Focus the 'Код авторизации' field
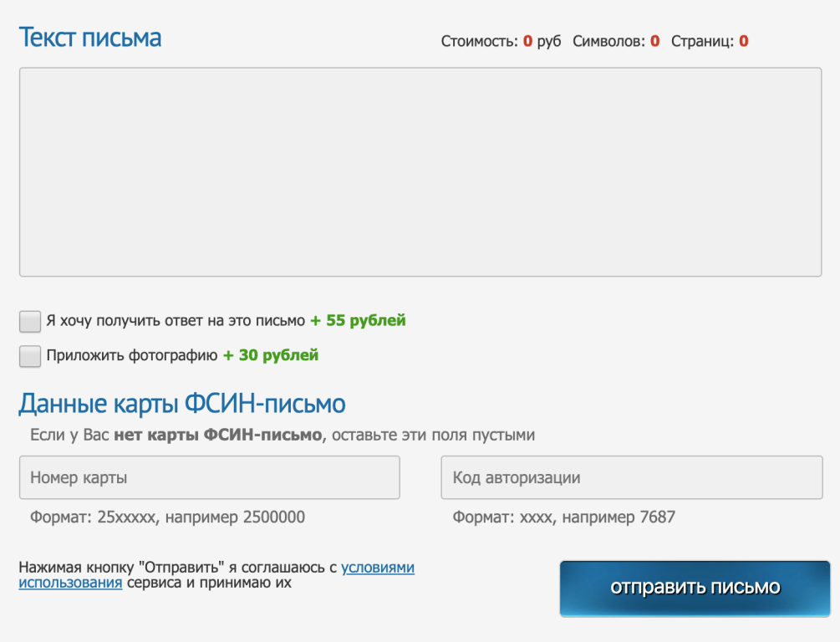Viewport: 840px width, 642px height. click(x=631, y=477)
